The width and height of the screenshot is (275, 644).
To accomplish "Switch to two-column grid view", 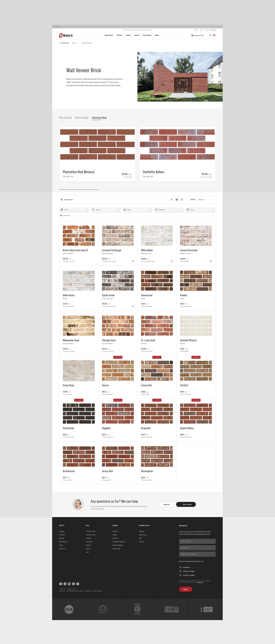I will click(172, 199).
